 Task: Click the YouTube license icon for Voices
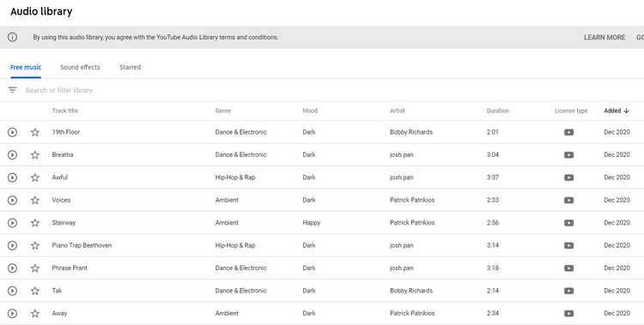click(x=568, y=200)
